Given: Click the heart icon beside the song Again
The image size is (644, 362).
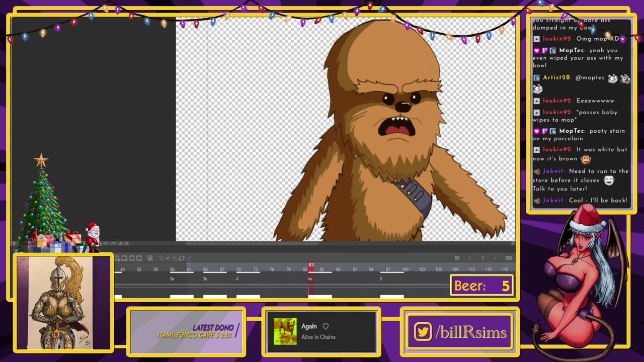Looking at the screenshot, I should pos(326,326).
